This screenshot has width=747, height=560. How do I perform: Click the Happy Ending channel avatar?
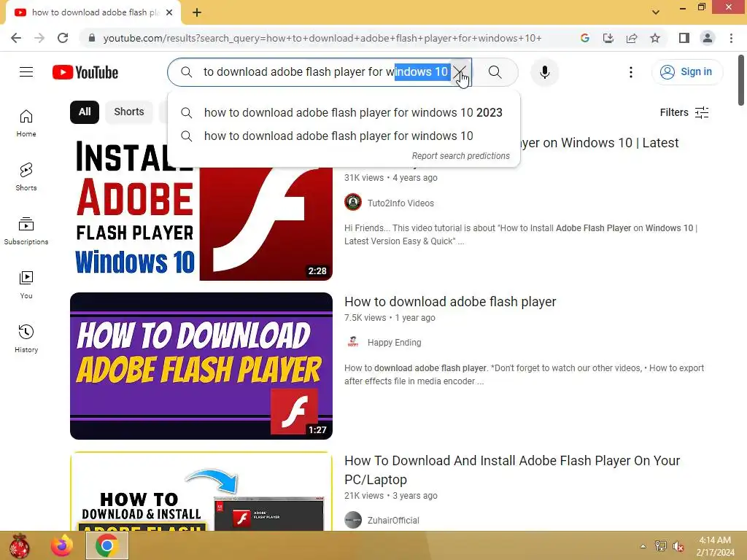(353, 342)
